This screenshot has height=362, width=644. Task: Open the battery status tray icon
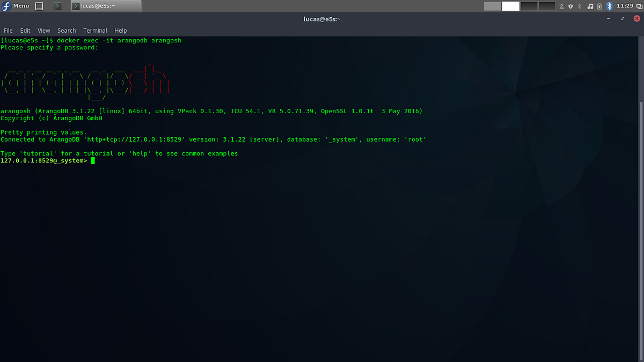(x=599, y=6)
